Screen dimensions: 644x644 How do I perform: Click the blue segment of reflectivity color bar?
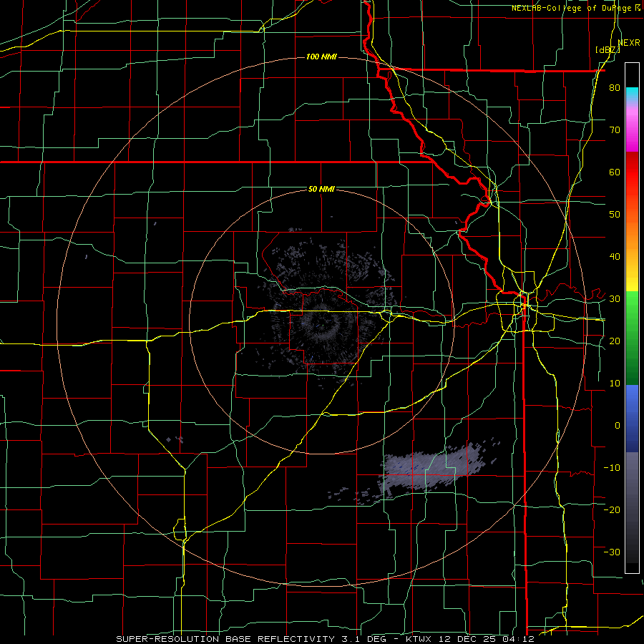(x=632, y=419)
